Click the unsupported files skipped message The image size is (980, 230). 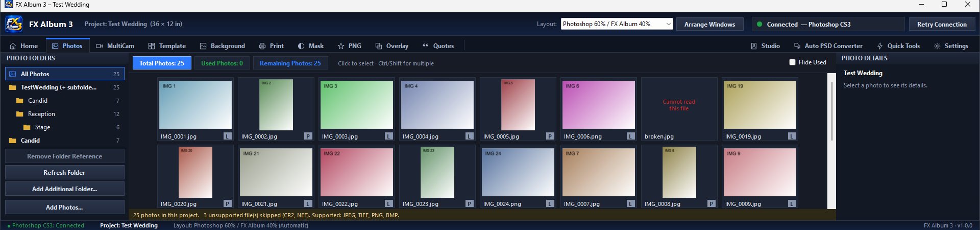coord(301,215)
